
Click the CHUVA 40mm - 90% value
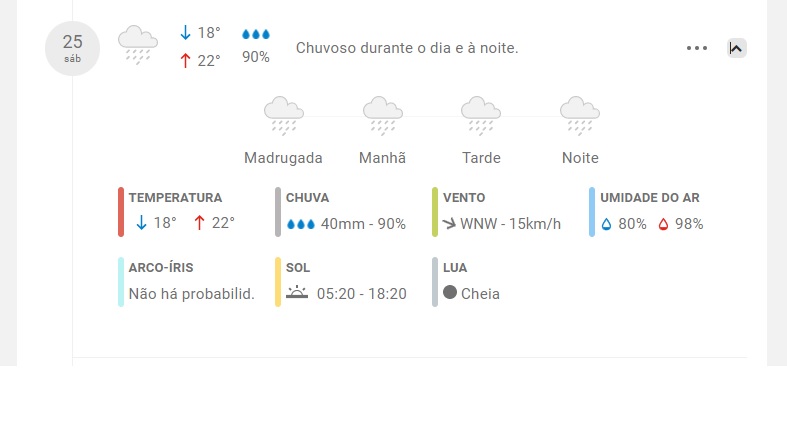[363, 224]
